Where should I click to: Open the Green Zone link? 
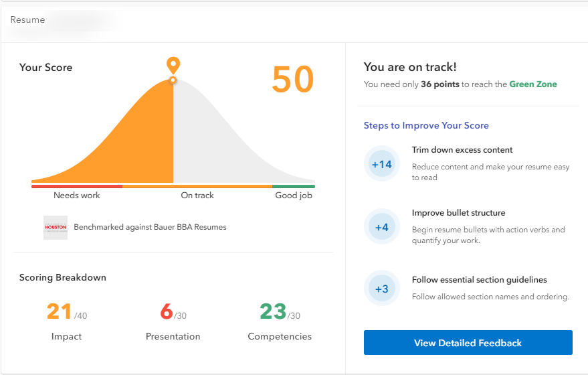tap(533, 84)
